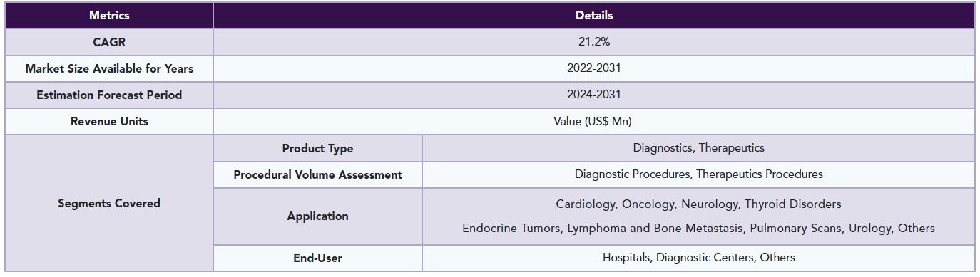
Task: Click the 2022-2031 value cell
Action: (x=593, y=68)
